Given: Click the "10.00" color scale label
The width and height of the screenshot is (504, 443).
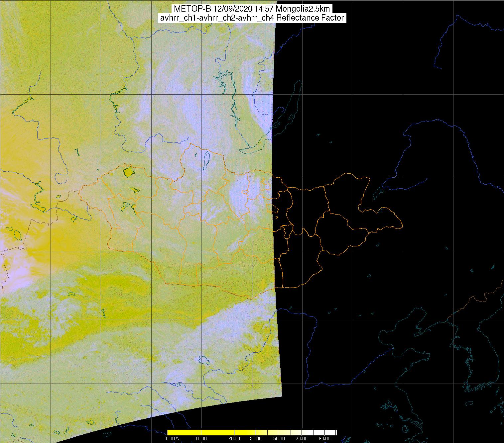Looking at the screenshot, I should (201, 438).
